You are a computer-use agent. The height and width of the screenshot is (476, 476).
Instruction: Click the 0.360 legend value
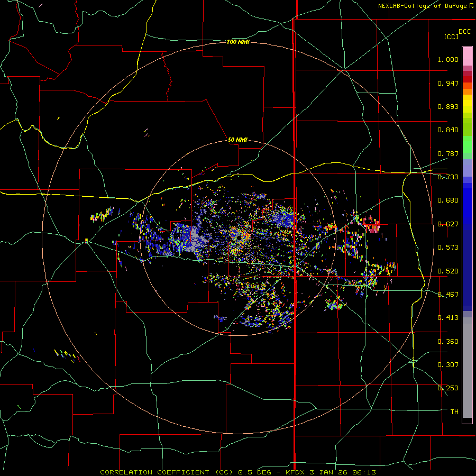coord(448,342)
